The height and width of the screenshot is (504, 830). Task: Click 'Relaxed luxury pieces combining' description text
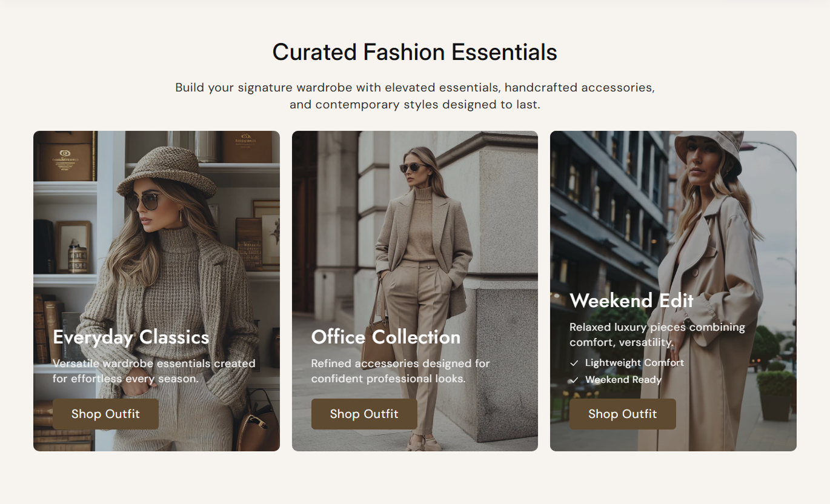point(657,327)
